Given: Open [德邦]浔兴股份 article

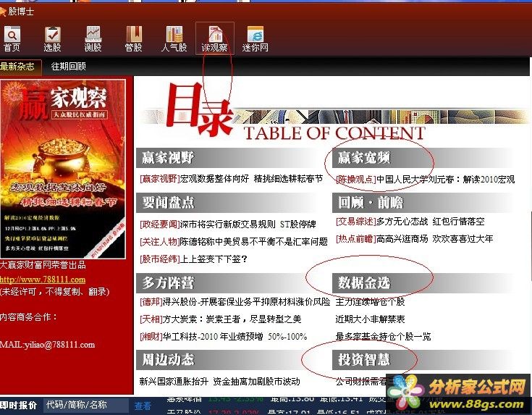Looking at the screenshot, I should (x=235, y=301).
